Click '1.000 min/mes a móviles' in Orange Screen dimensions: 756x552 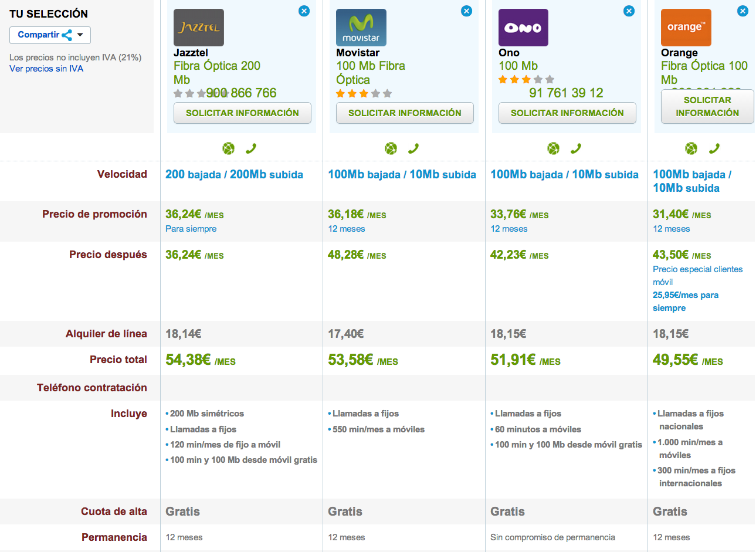coord(690,449)
